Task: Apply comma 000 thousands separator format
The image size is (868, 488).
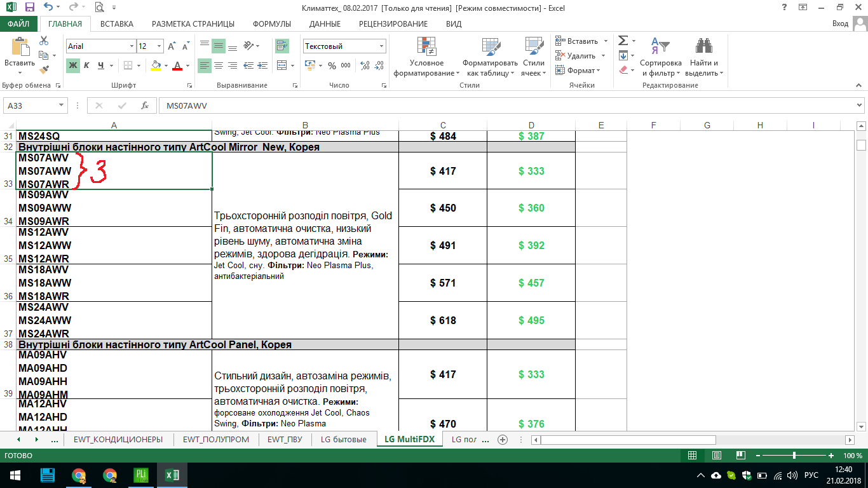Action: (x=346, y=65)
